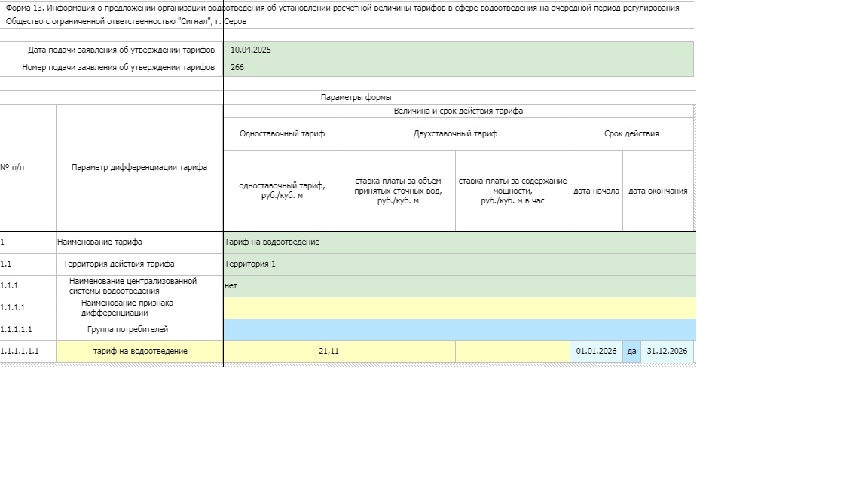Click row number 1.1.1.1.1.1
The image size is (868, 488).
tap(20, 352)
